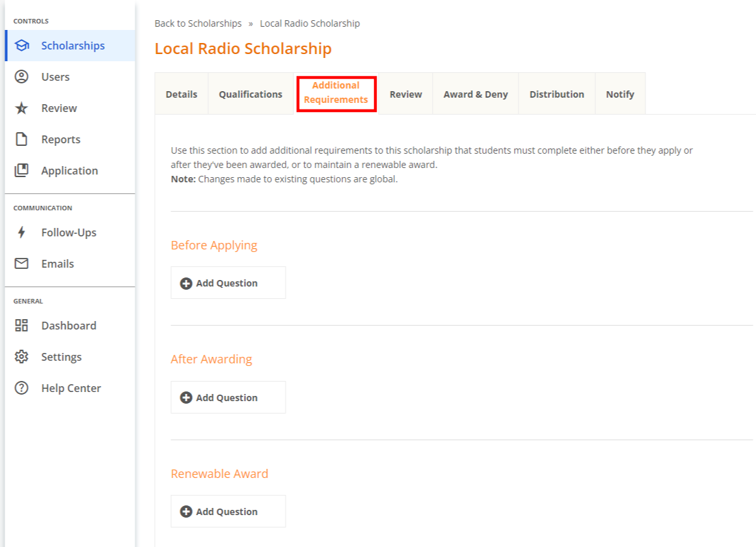756x547 pixels.
Task: Open Users via the person icon
Action: (x=21, y=76)
